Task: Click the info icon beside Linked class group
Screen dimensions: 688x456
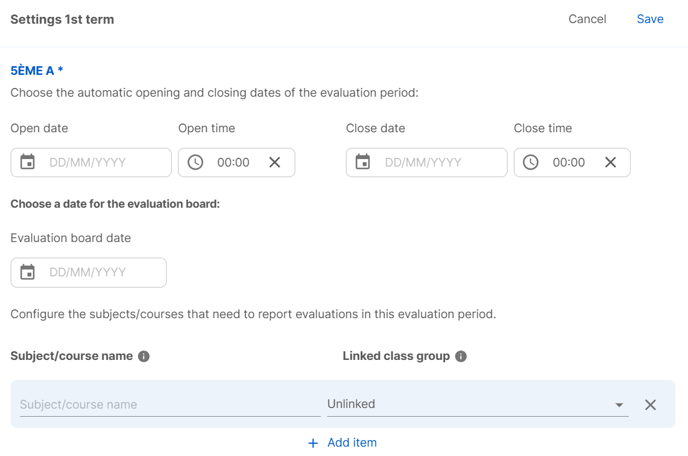Action: 461,356
